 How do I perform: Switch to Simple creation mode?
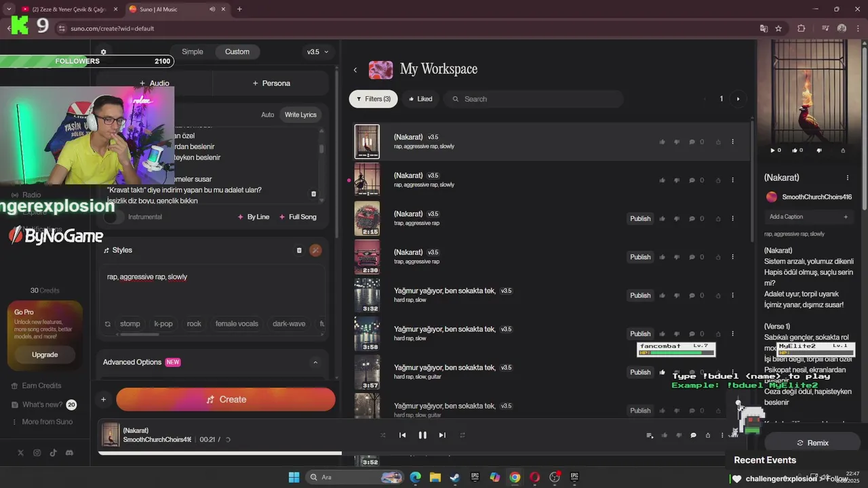pos(192,52)
